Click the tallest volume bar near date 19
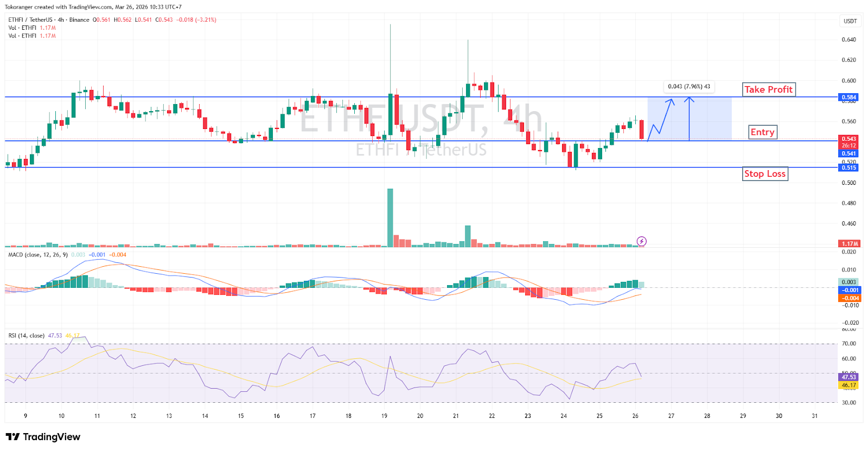This screenshot has height=451, width=868. click(390, 217)
